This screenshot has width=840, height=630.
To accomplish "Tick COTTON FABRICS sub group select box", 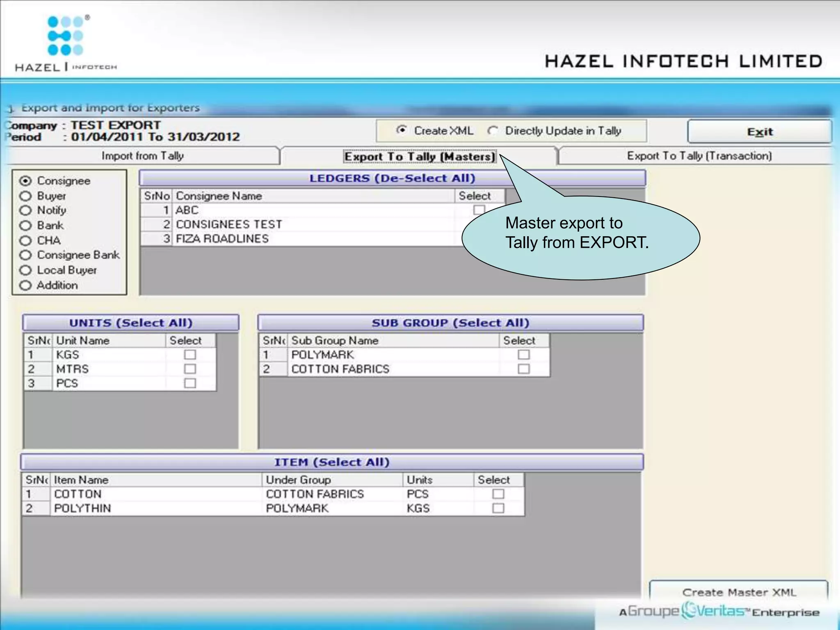I will click(x=524, y=369).
